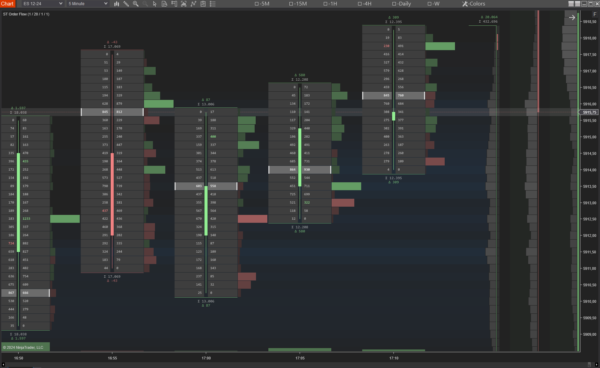Click the 16:55 time axis label
The width and height of the screenshot is (600, 368).
click(x=112, y=358)
